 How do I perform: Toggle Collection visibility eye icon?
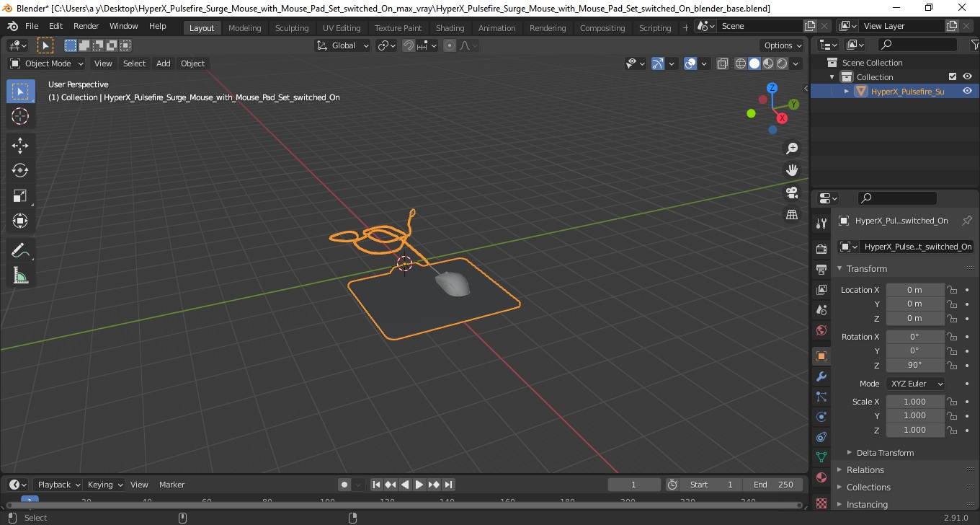967,76
